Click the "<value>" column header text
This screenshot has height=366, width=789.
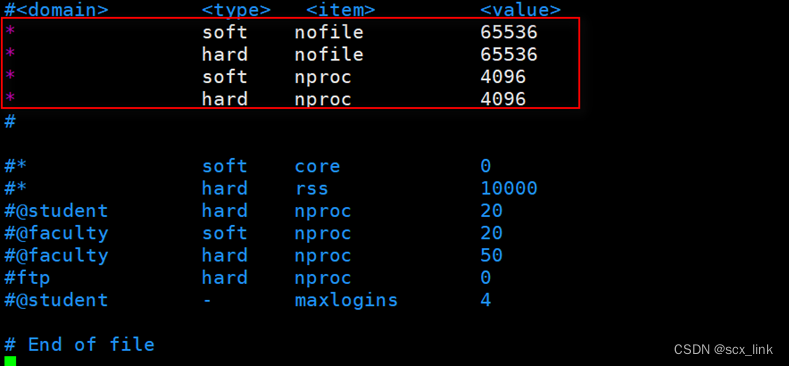coord(520,9)
